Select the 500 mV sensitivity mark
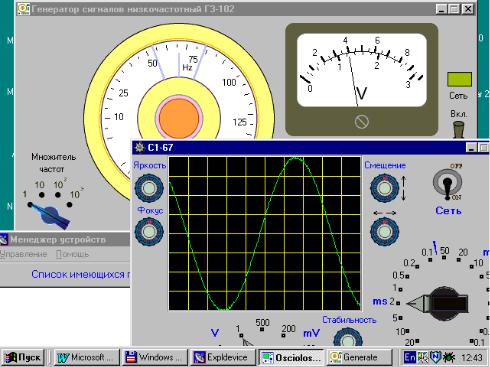The width and height of the screenshot is (490, 367). (262, 329)
